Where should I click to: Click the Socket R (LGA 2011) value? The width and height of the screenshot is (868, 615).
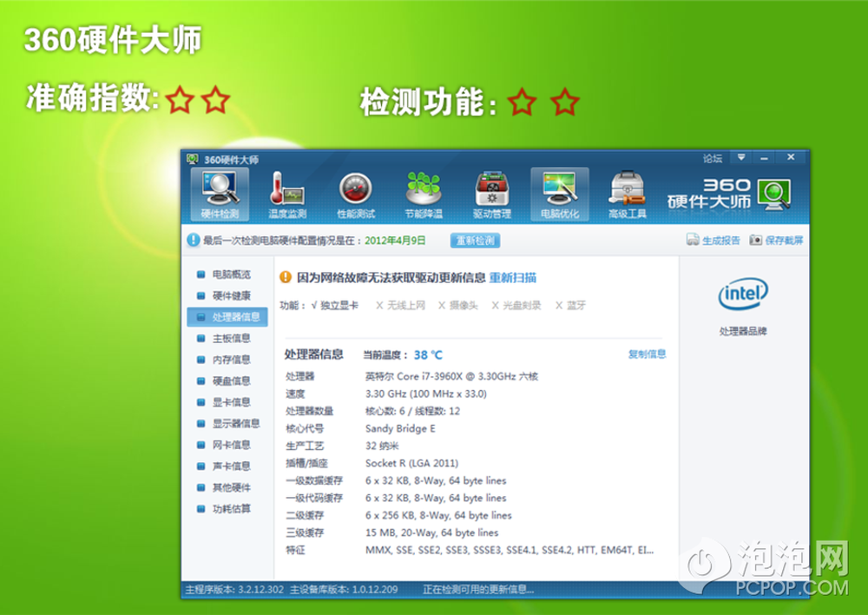[x=411, y=463]
